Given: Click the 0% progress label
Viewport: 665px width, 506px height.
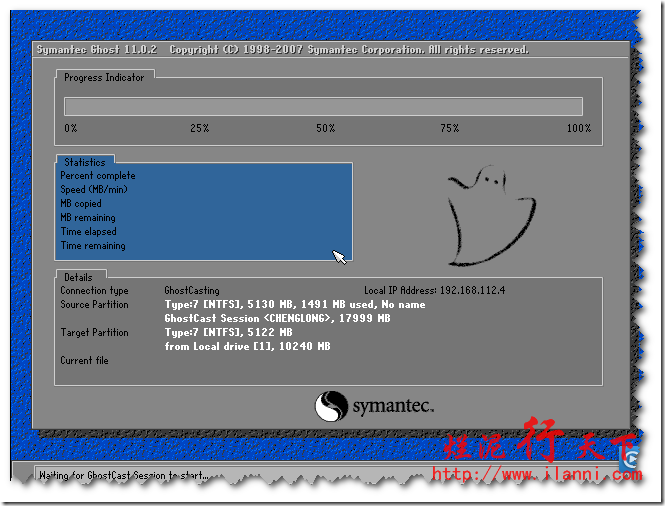Looking at the screenshot, I should [71, 128].
